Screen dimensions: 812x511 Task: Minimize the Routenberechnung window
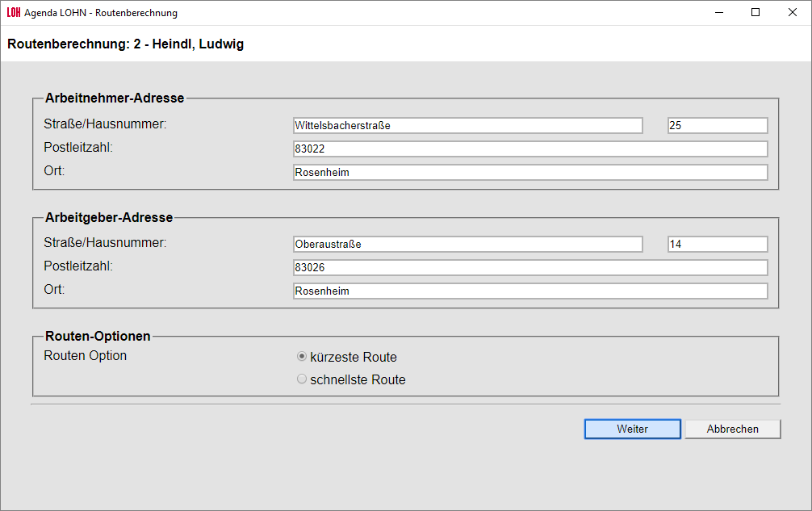[718, 13]
